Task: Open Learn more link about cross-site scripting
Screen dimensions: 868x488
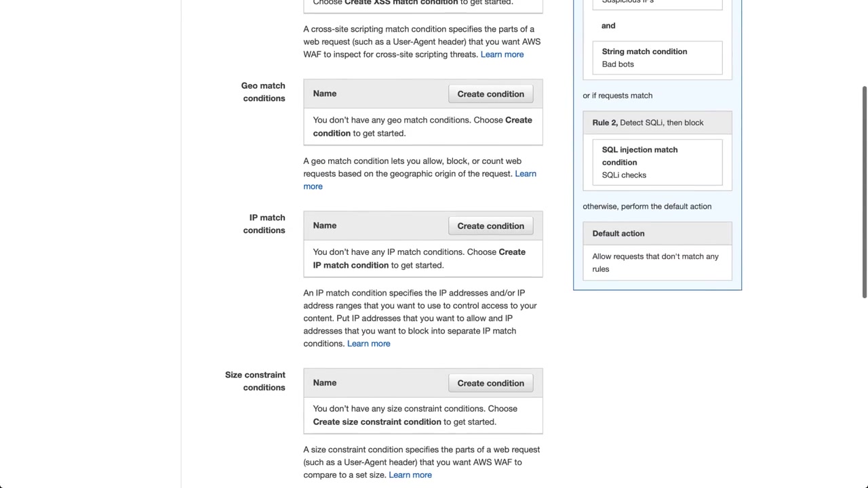Action: 502,54
